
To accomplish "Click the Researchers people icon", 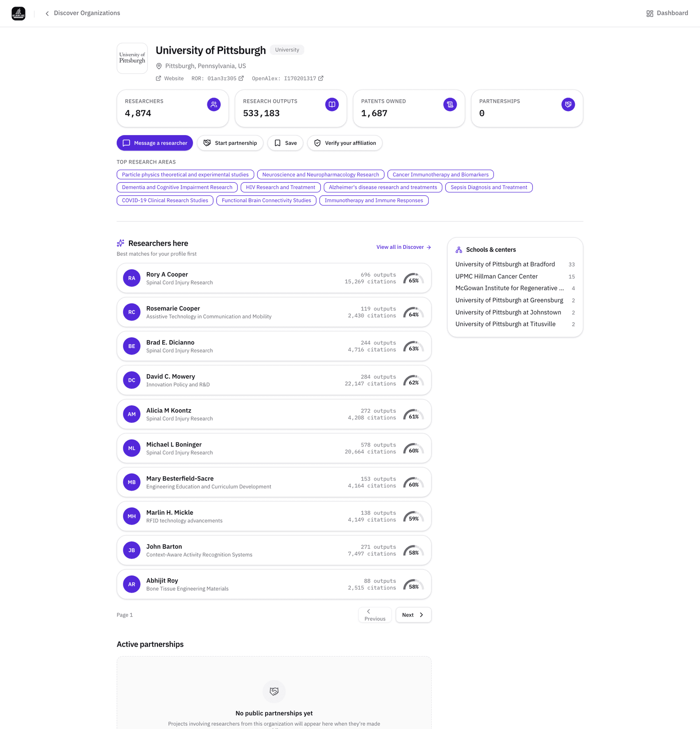I will [214, 105].
